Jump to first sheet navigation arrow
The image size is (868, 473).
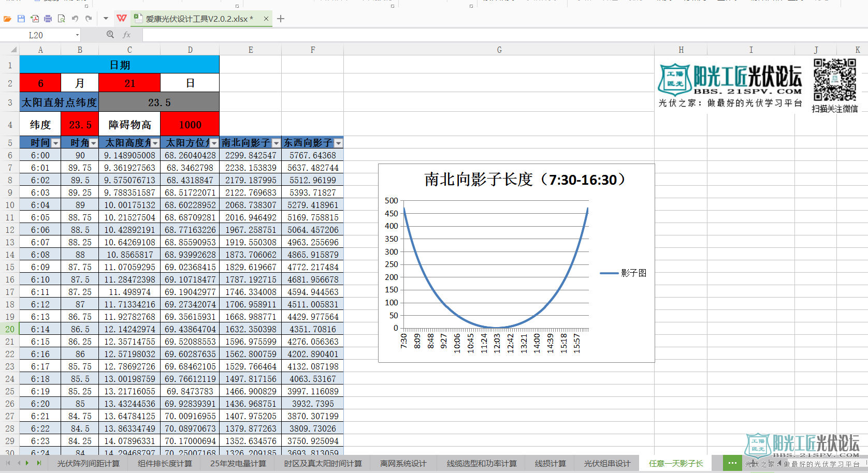(x=8, y=463)
